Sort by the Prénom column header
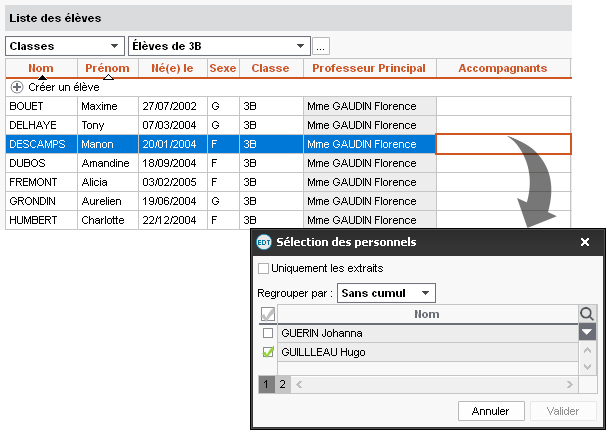Image resolution: width=606 pixels, height=430 pixels. pos(107,68)
